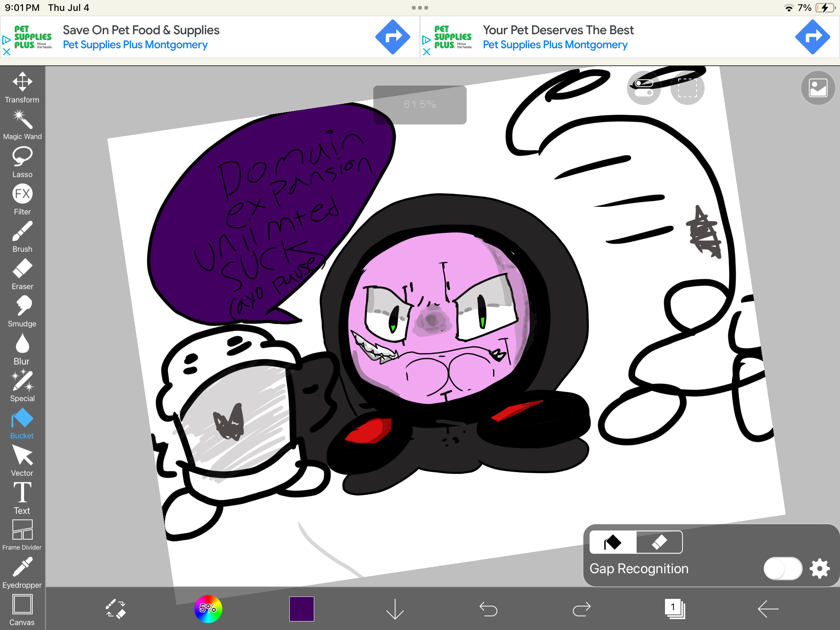
Task: Open the Canvas tool
Action: click(22, 610)
